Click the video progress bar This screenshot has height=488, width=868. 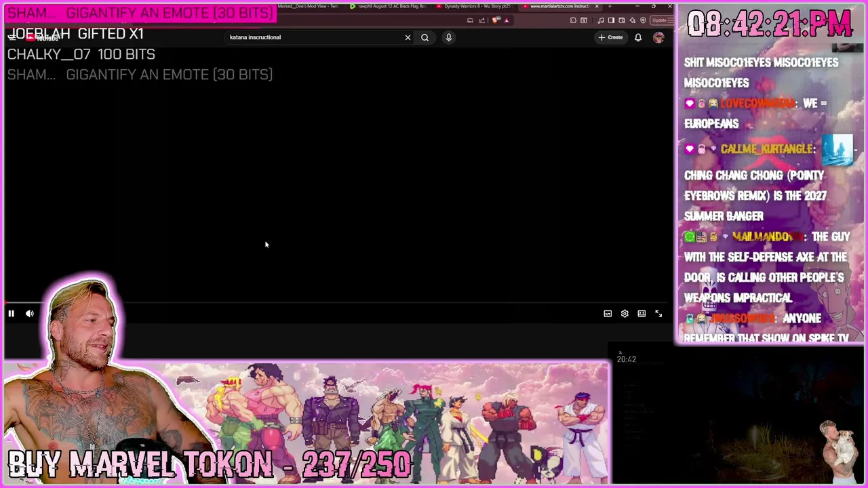(x=337, y=304)
